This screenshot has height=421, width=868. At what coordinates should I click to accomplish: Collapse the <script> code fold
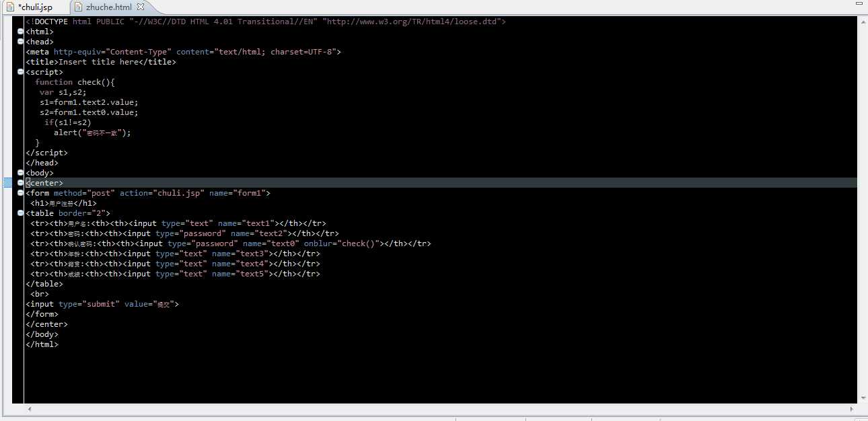20,72
